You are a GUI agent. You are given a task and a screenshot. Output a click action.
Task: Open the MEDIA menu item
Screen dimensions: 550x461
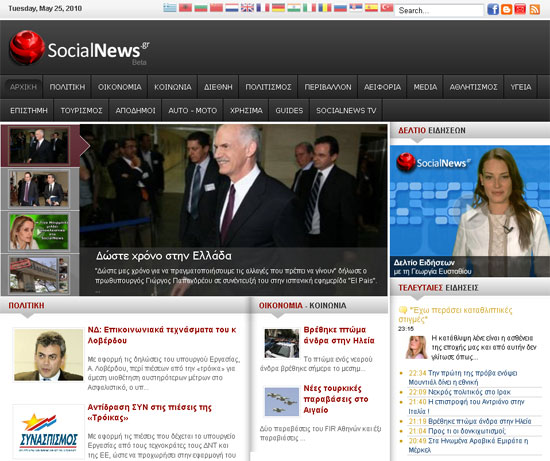425,87
